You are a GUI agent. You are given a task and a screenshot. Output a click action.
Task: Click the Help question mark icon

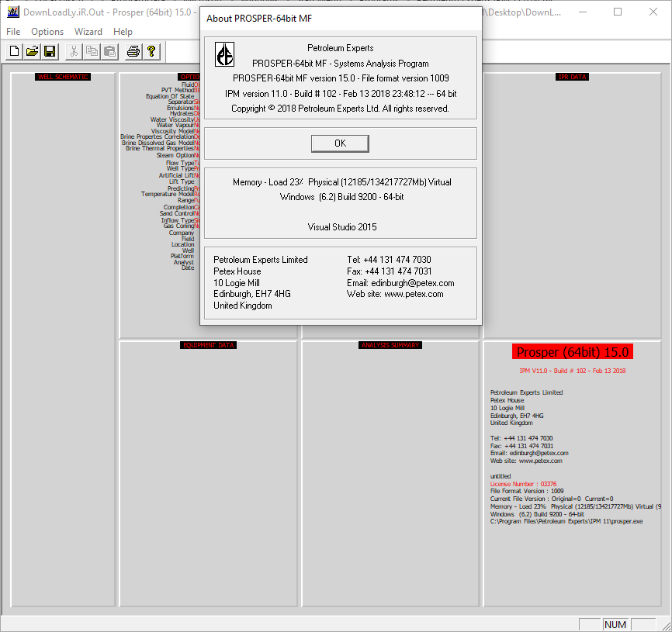(x=151, y=51)
